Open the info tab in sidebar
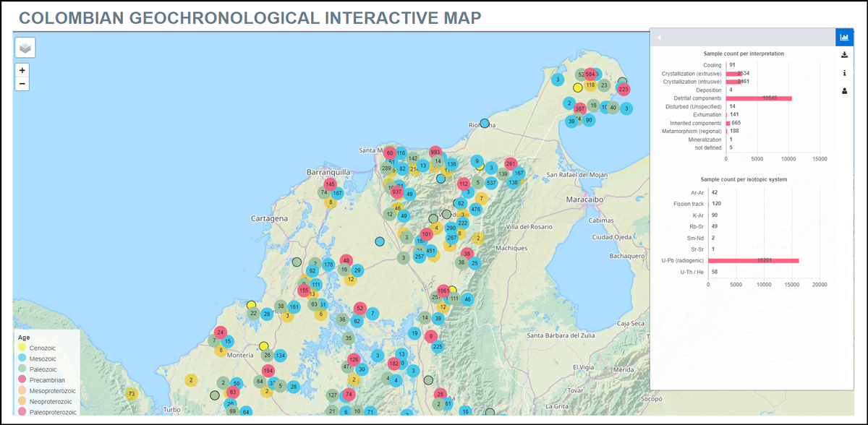This screenshot has width=868, height=425. click(x=844, y=73)
